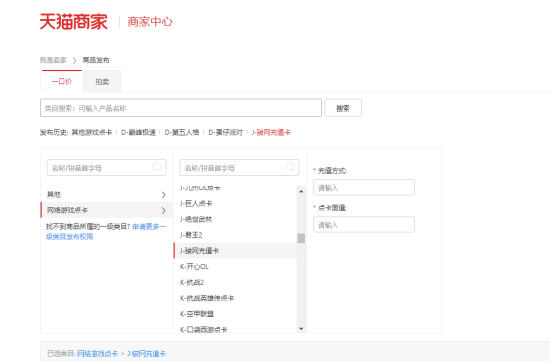Click the 天猫商家 logo
The width and height of the screenshot is (550, 361).
click(x=74, y=22)
